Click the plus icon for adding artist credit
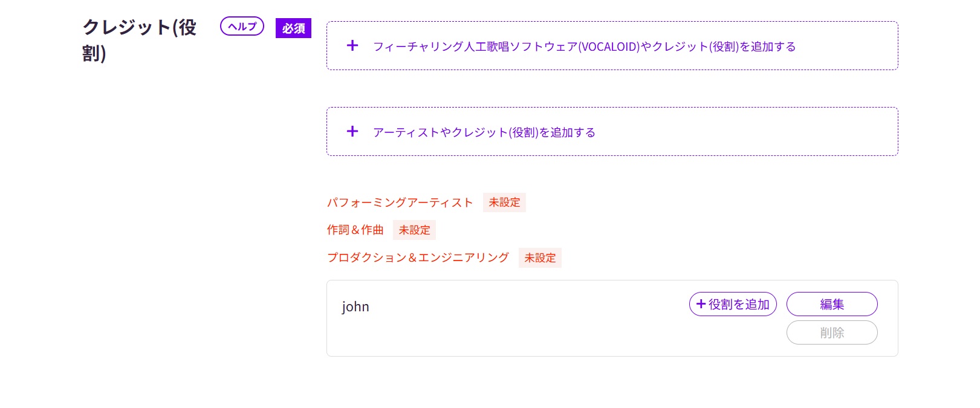The height and width of the screenshot is (408, 980). [352, 132]
